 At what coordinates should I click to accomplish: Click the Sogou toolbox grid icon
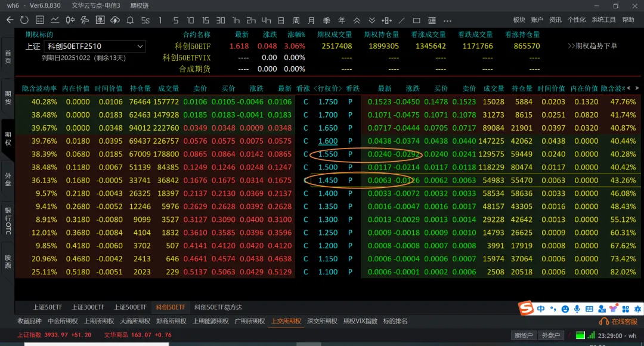click(x=626, y=309)
